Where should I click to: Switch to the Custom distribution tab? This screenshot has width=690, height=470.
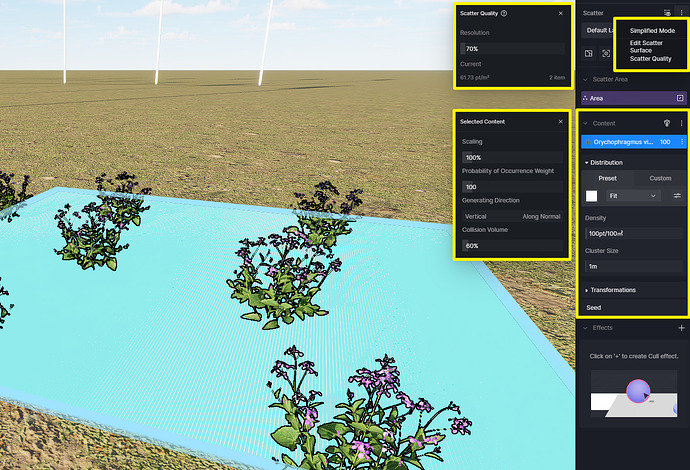(660, 178)
